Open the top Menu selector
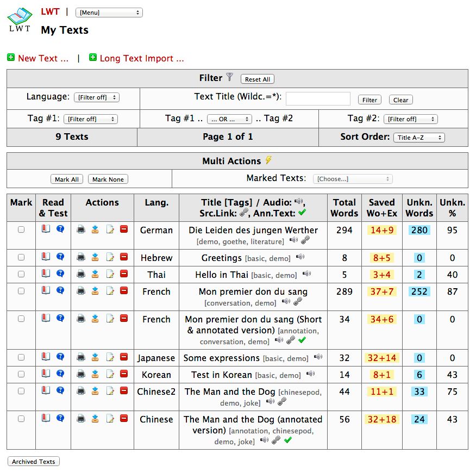476x472 pixels. tap(109, 13)
